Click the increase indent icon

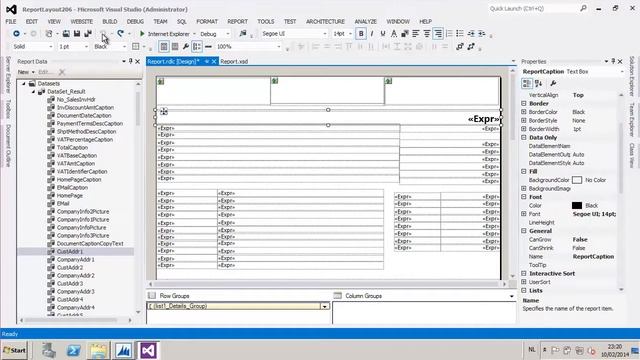coord(482,33)
